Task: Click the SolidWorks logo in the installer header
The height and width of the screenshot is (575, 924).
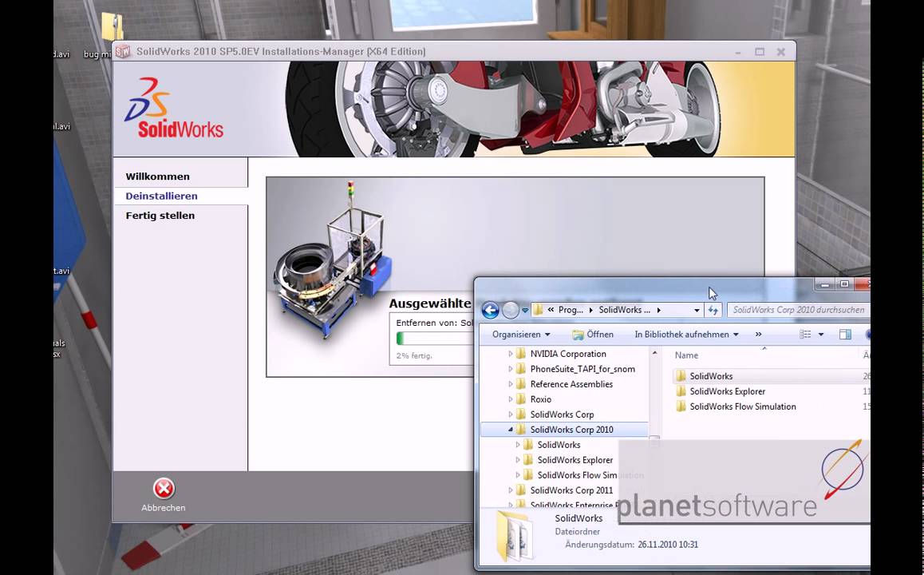Action: [x=174, y=109]
